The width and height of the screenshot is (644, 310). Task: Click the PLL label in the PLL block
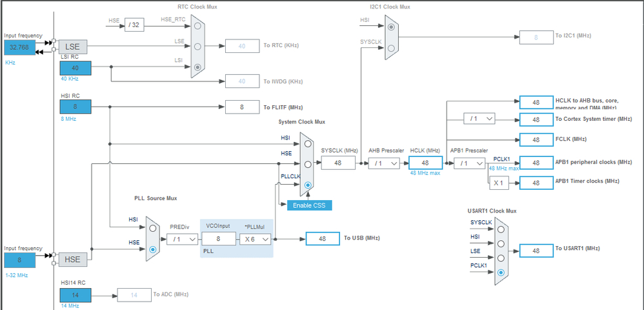point(208,251)
